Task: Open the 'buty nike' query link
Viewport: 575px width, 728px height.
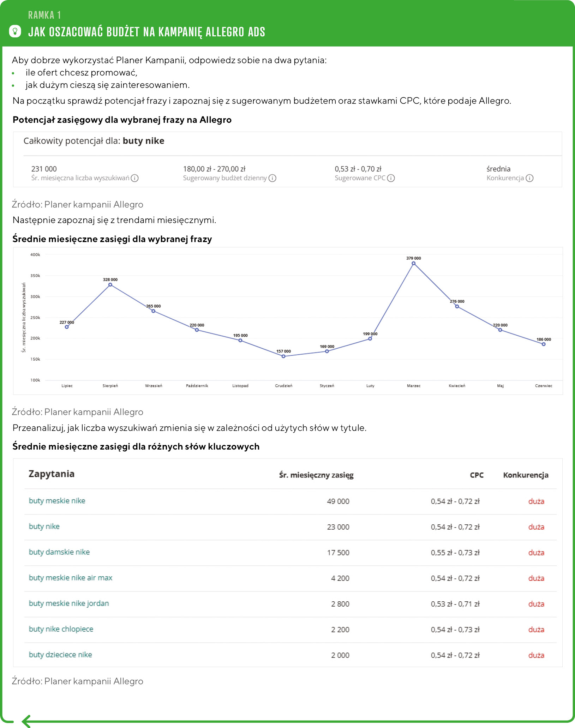Action: click(44, 527)
